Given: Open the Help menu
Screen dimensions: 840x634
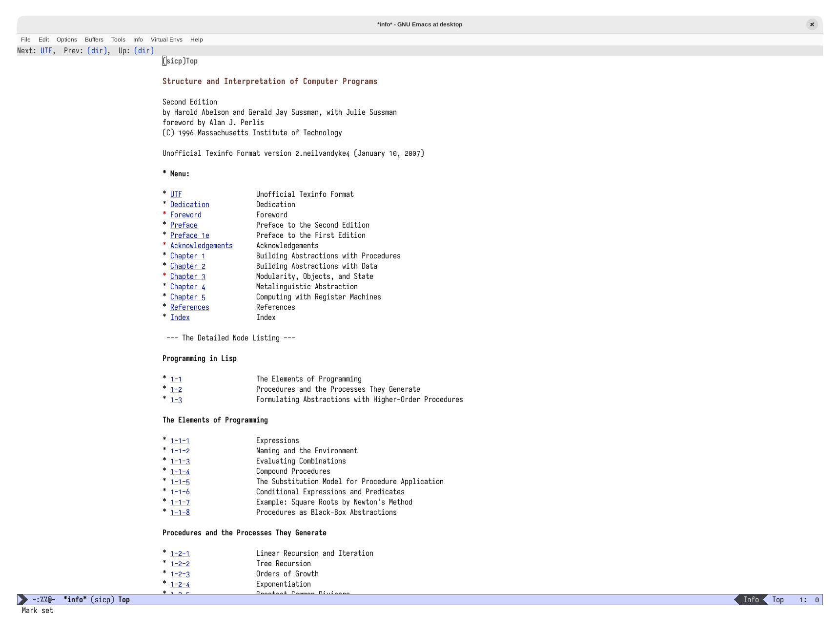Looking at the screenshot, I should coord(197,40).
